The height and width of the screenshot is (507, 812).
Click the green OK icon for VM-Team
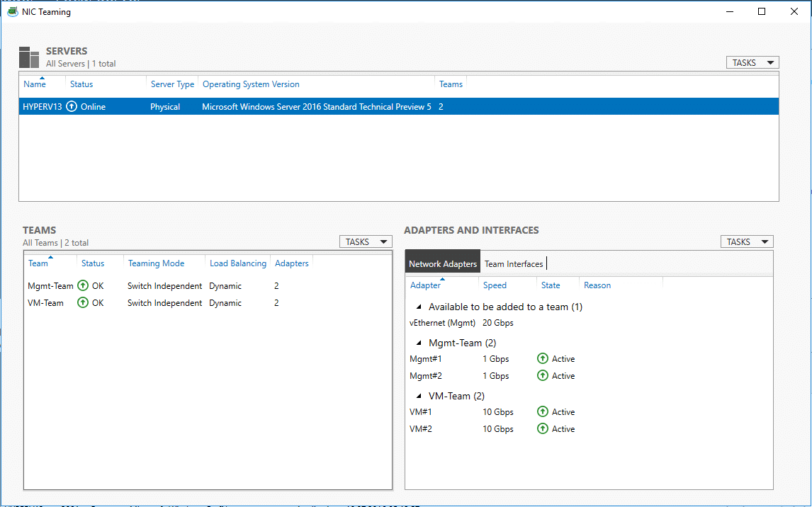point(83,302)
